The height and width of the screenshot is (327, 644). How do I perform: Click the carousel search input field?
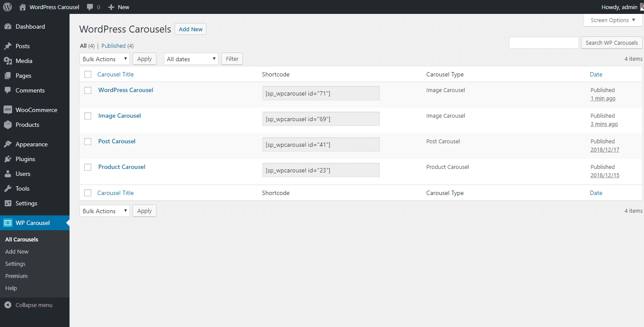tap(544, 43)
